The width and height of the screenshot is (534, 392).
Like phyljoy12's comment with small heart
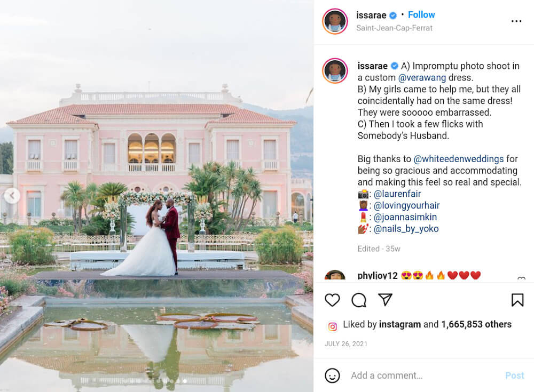tap(521, 278)
